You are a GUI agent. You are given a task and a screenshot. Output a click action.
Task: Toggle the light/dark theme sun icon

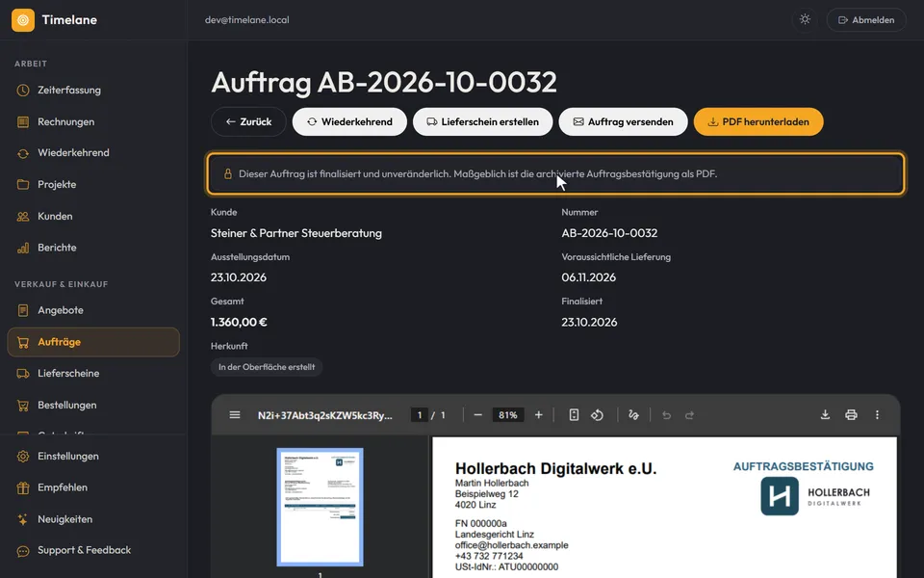(x=805, y=19)
